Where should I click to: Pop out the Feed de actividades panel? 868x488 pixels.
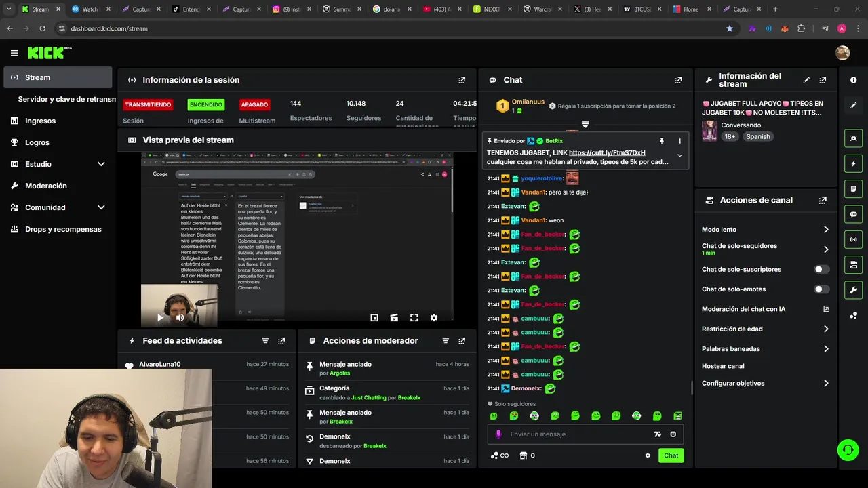[x=281, y=341]
